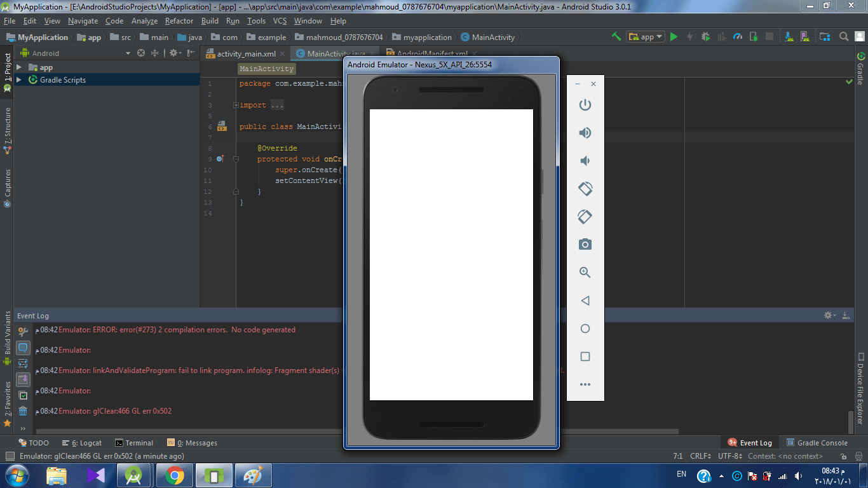Tap the emulator Overview square button
The width and height of the screenshot is (868, 488).
[x=585, y=356]
